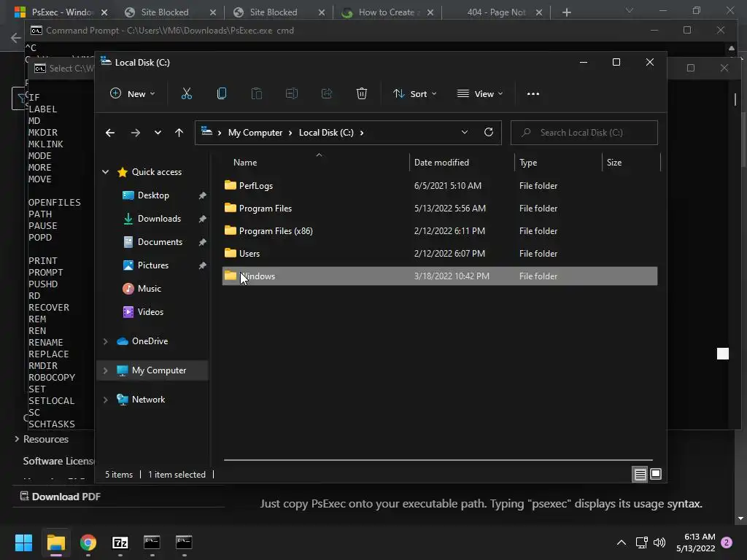Unpin Desktop via its pin icon
The height and width of the screenshot is (560, 747).
click(x=202, y=195)
